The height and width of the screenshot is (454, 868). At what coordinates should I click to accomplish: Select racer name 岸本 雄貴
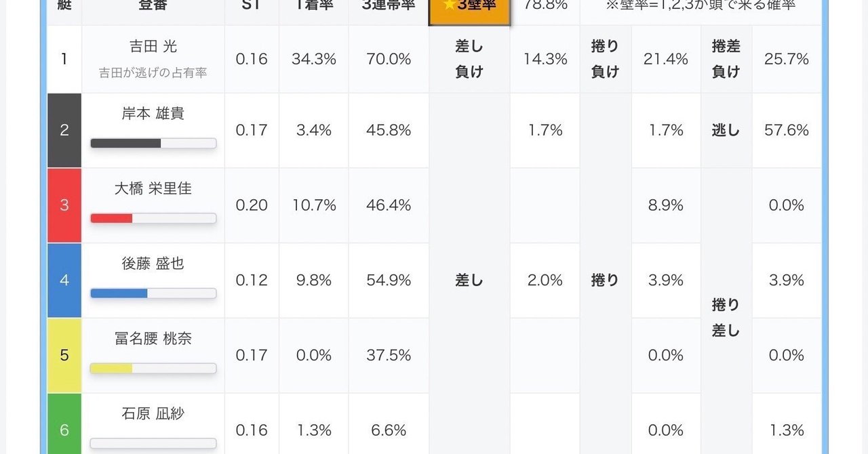pyautogui.click(x=153, y=114)
